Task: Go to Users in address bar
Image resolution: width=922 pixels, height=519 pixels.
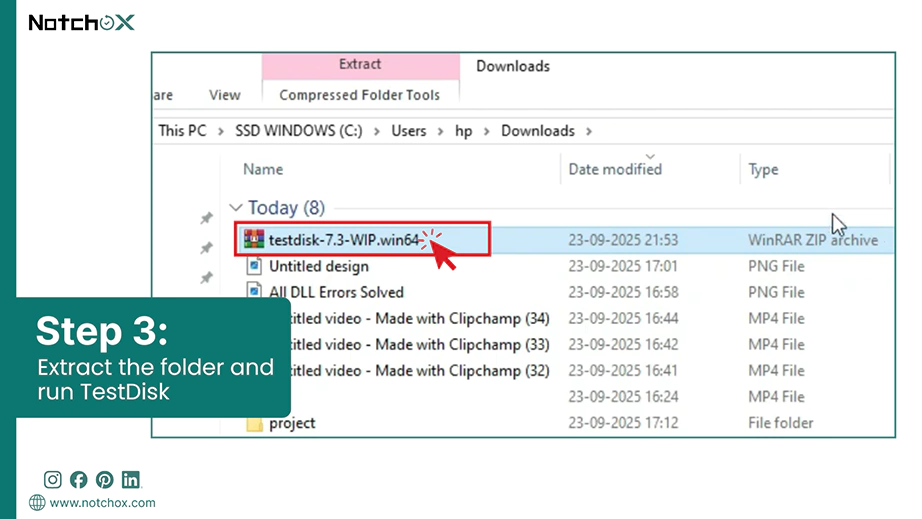Action: coord(409,130)
